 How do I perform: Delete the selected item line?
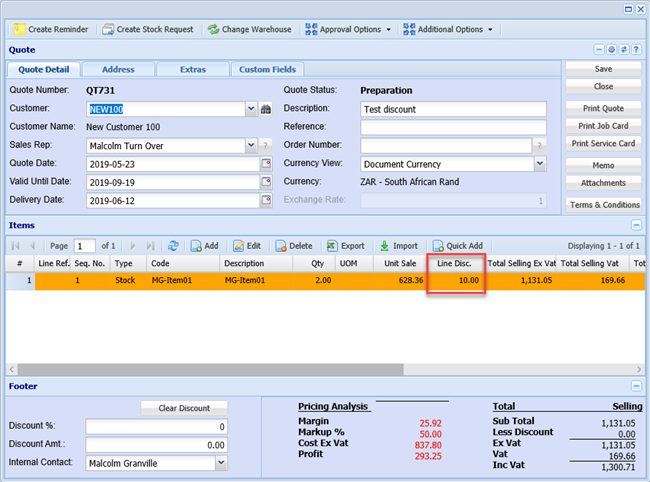pos(294,246)
